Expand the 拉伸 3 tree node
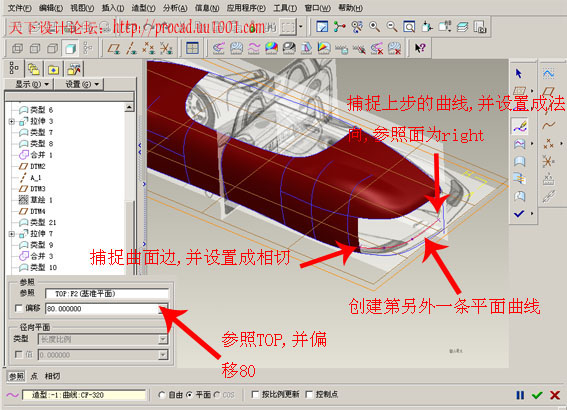Image resolution: width=567 pixels, height=410 pixels. (x=12, y=121)
